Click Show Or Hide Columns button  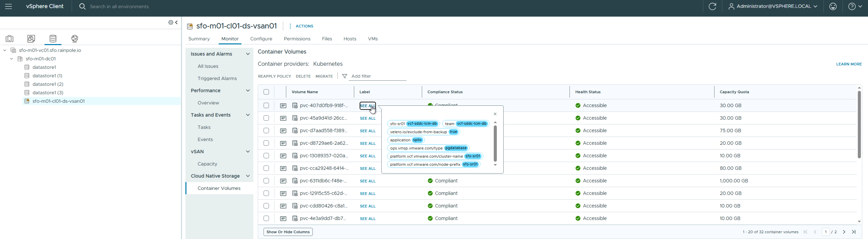click(x=288, y=232)
